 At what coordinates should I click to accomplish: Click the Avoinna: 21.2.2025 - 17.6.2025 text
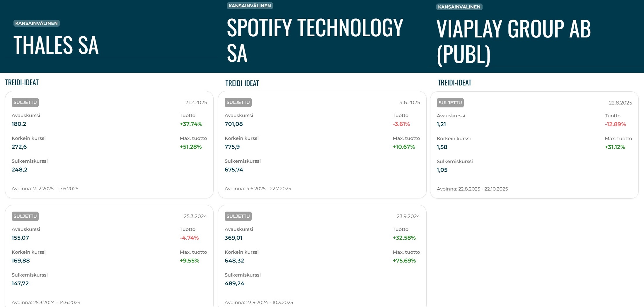[x=45, y=188]
